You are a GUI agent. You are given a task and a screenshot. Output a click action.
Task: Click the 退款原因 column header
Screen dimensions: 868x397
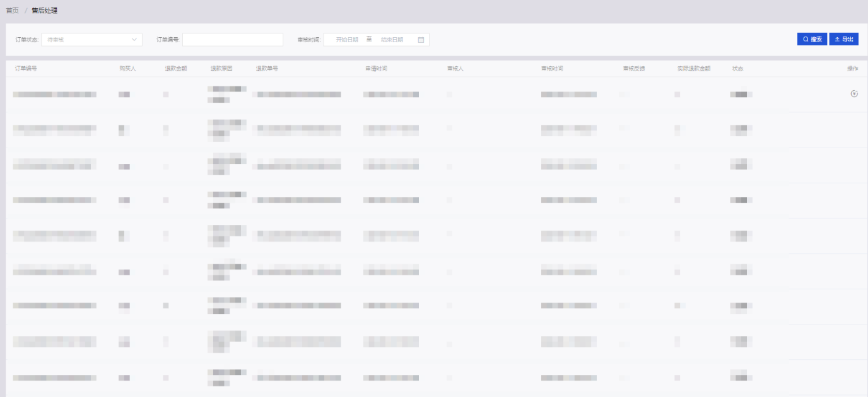221,69
